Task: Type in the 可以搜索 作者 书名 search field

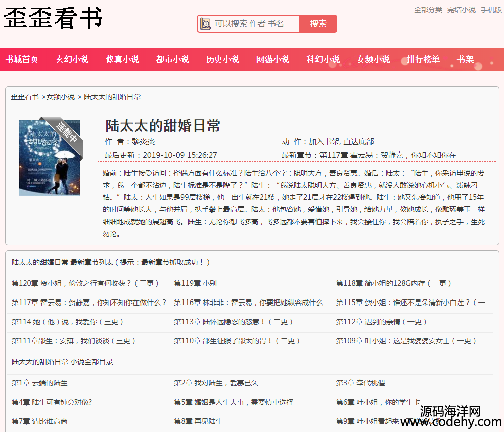Action: click(x=254, y=24)
